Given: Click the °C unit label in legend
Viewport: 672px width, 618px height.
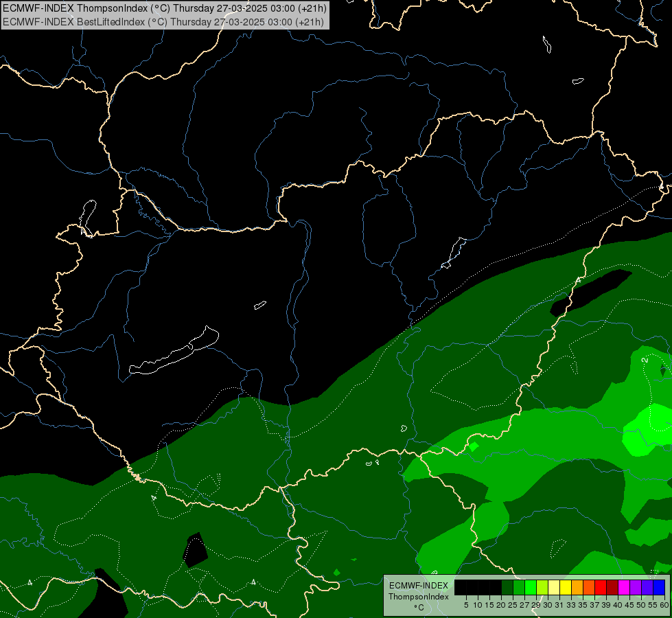Looking at the screenshot, I should (419, 608).
